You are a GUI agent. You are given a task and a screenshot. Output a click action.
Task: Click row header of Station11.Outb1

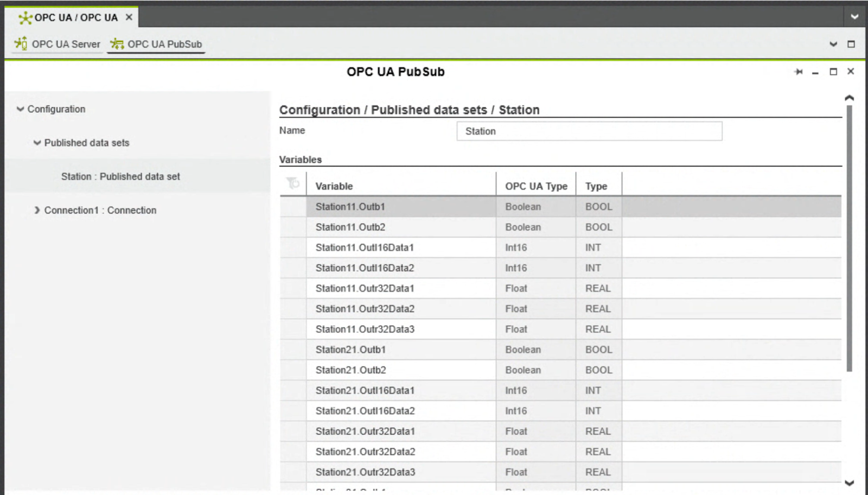pyautogui.click(x=293, y=207)
